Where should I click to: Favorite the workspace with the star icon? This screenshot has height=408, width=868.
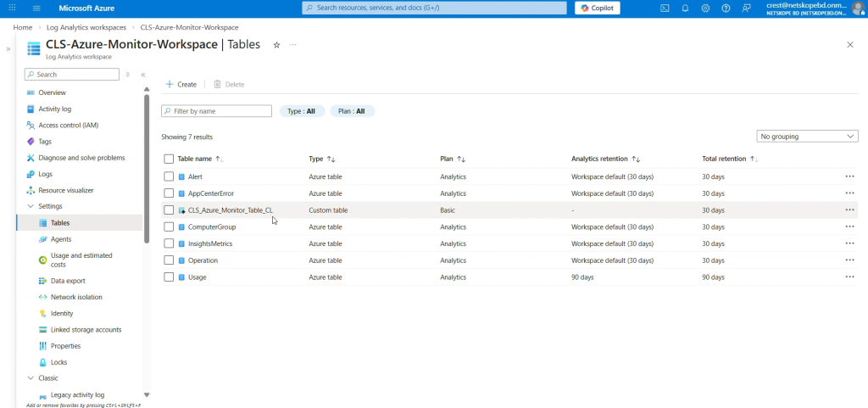click(x=277, y=45)
